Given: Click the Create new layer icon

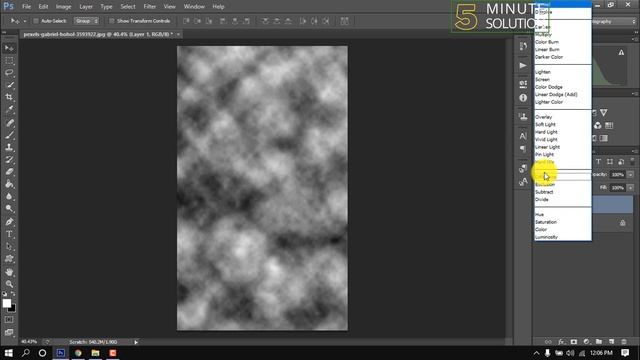Looking at the screenshot, I should 611,342.
